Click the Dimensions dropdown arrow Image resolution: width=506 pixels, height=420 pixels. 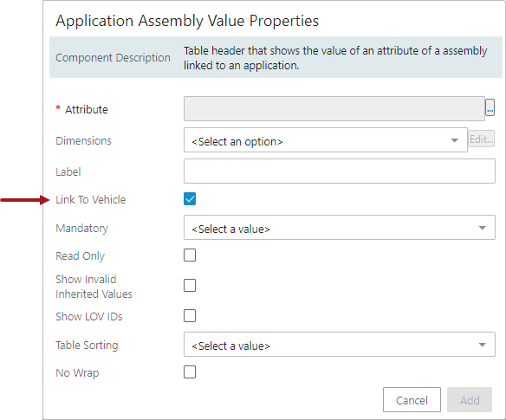tap(454, 140)
